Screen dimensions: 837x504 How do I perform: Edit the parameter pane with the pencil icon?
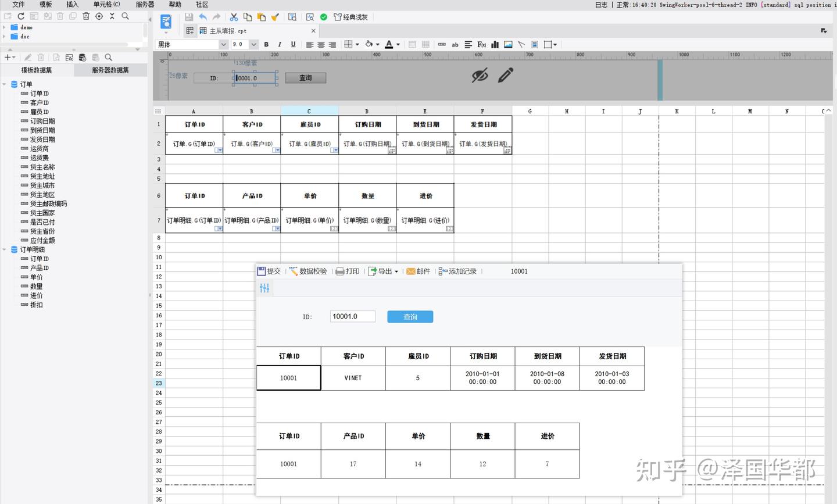point(506,75)
